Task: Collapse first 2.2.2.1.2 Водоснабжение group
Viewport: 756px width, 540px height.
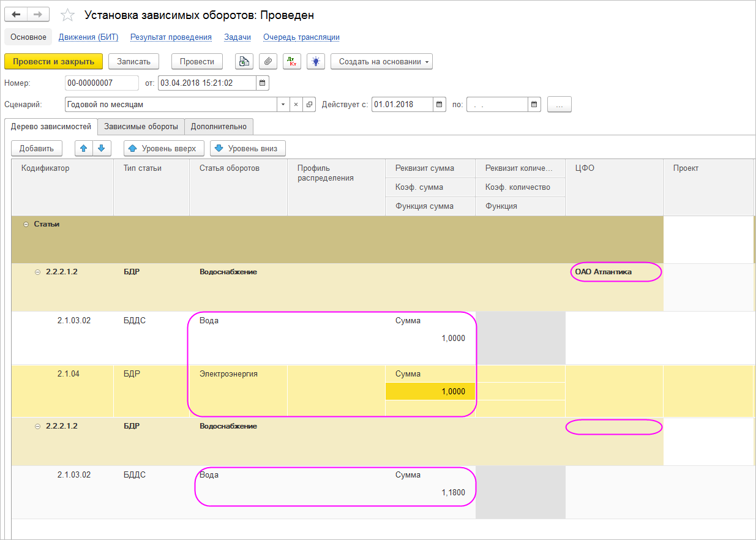Action: click(38, 272)
